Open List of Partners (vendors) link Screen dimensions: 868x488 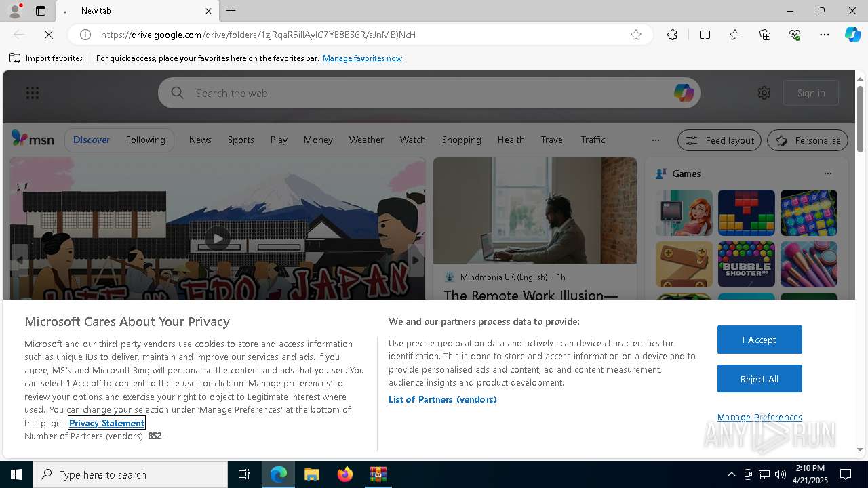(442, 399)
